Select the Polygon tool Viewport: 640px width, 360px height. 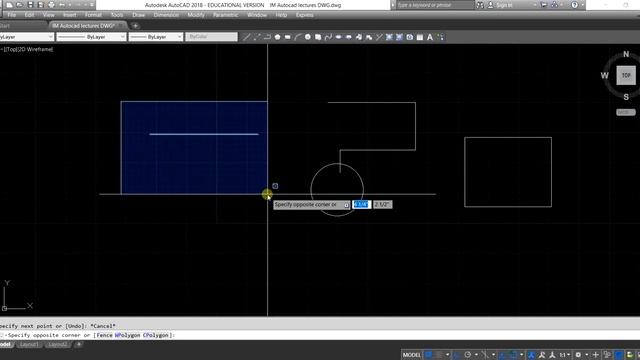tap(278, 37)
